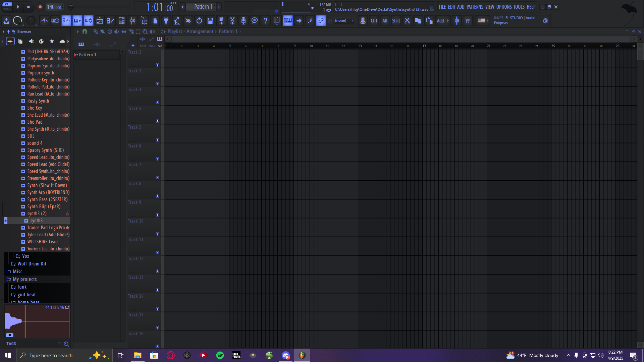Screen dimensions: 644x362
Task: Click the scissors render-as-audio icon
Action: [232, 21]
